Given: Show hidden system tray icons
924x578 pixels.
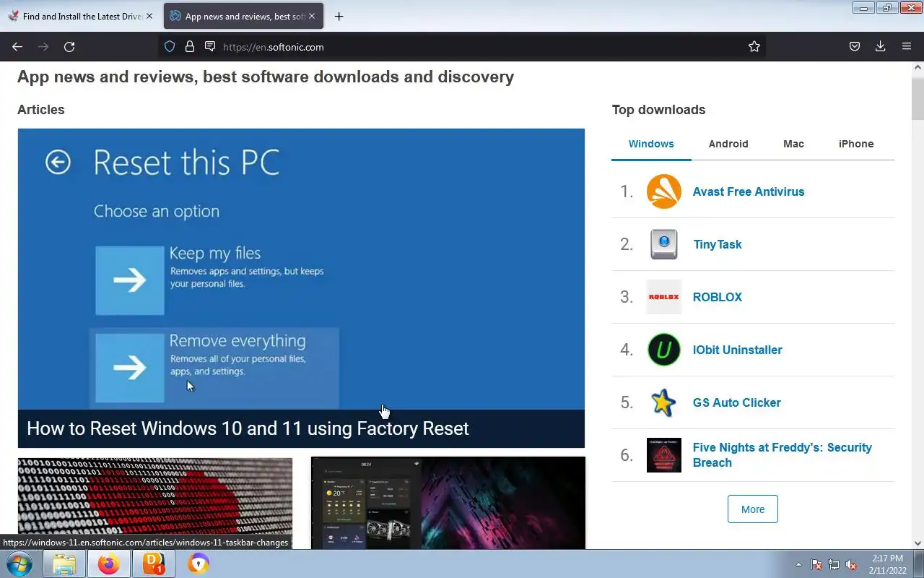Looking at the screenshot, I should 798,564.
